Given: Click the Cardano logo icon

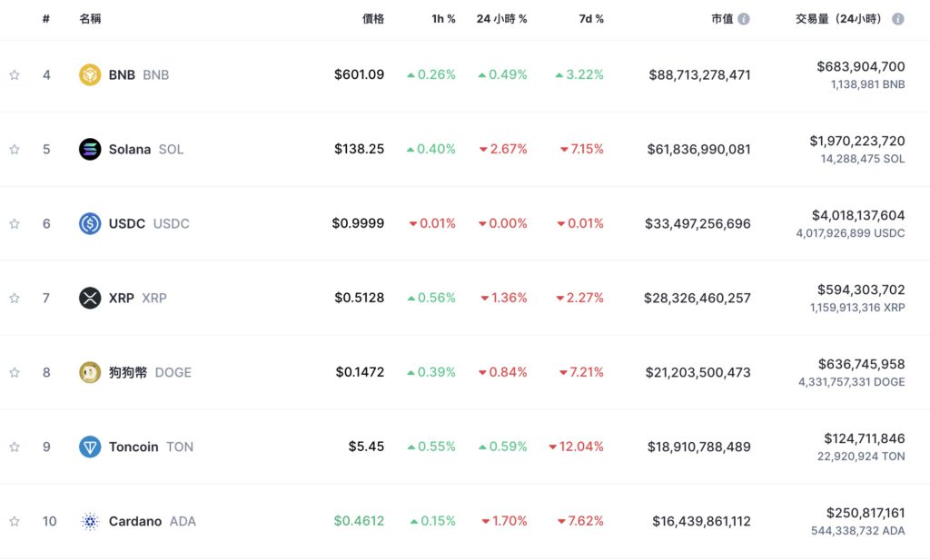Looking at the screenshot, I should (x=90, y=521).
